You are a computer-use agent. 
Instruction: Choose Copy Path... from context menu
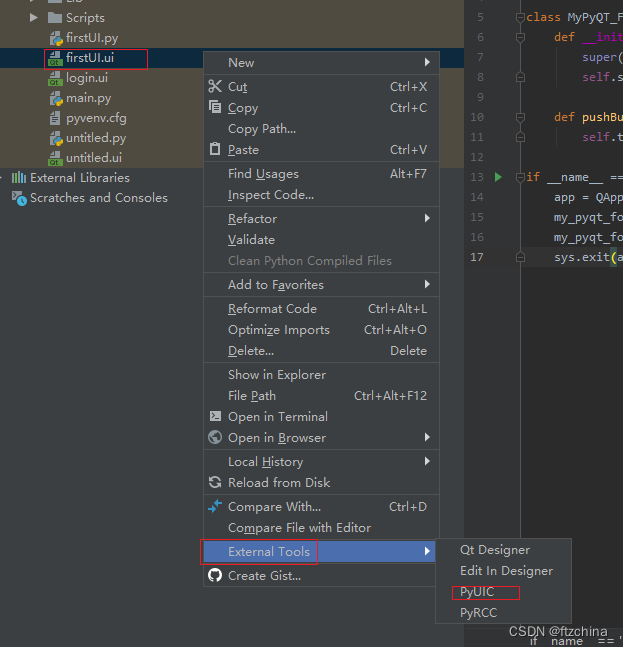click(321, 129)
